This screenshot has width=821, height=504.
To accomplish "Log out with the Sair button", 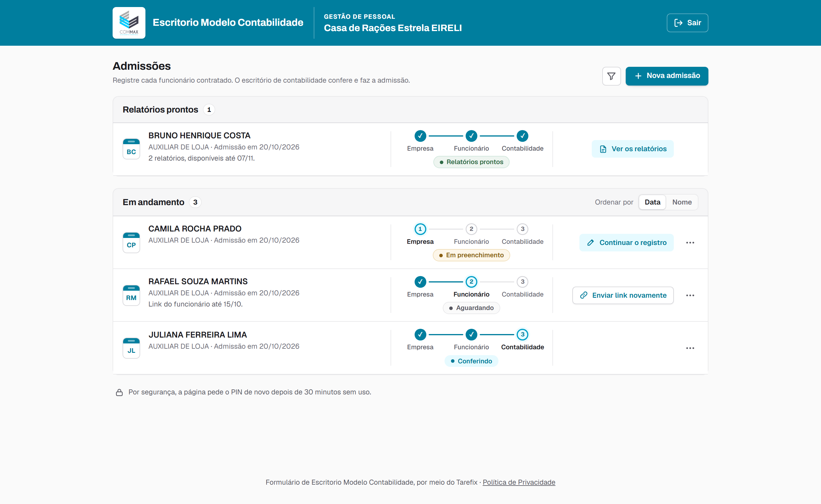I will click(x=687, y=23).
